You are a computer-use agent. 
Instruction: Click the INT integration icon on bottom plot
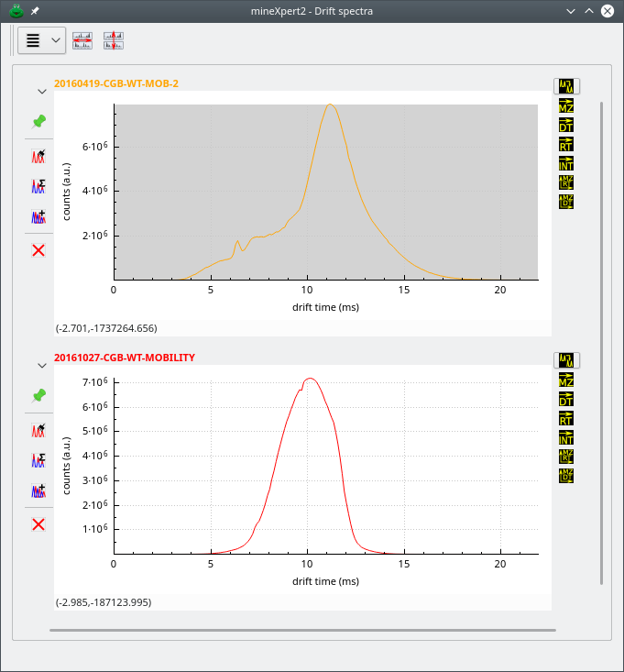pyautogui.click(x=566, y=437)
